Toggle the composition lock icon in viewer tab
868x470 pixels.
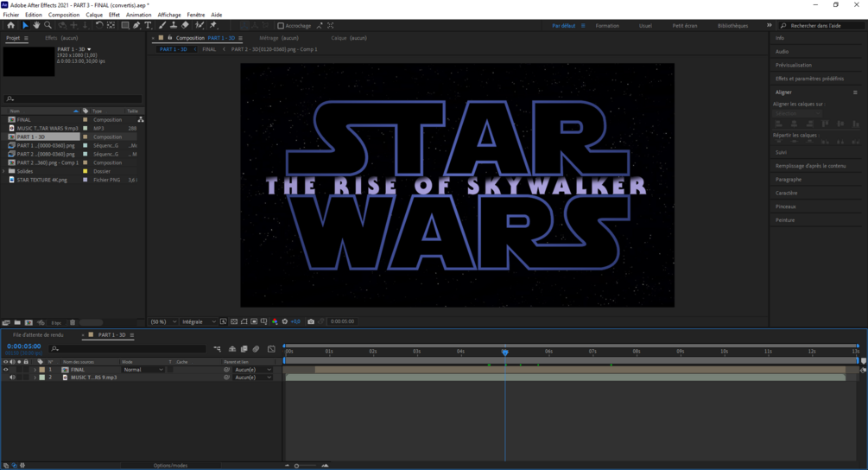tap(170, 38)
